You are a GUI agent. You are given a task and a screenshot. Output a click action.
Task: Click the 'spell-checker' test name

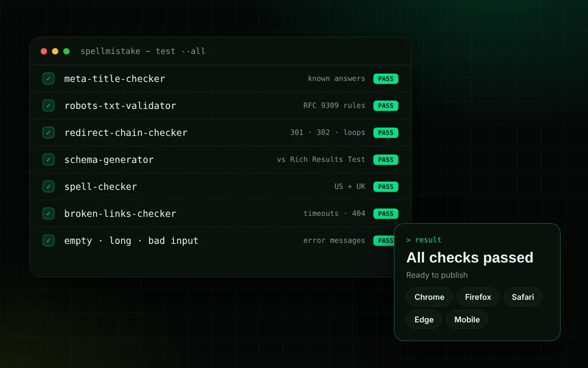pyautogui.click(x=100, y=186)
